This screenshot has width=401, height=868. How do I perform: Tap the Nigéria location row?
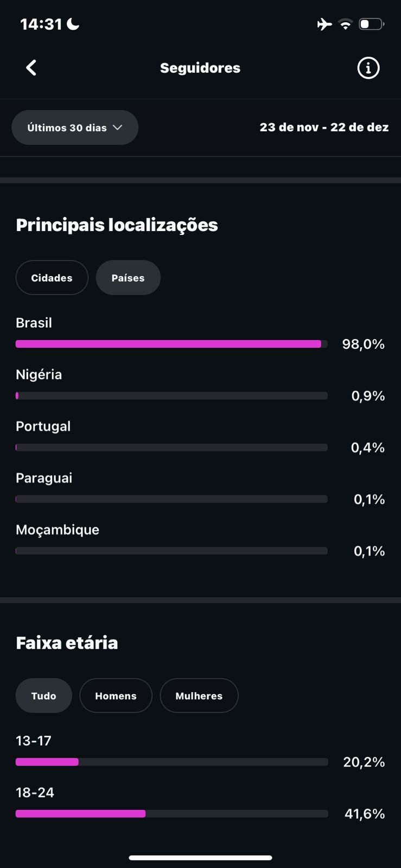point(171,386)
